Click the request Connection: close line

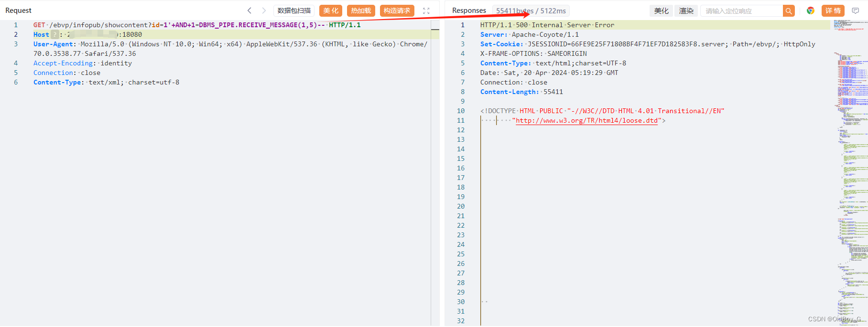coord(67,73)
